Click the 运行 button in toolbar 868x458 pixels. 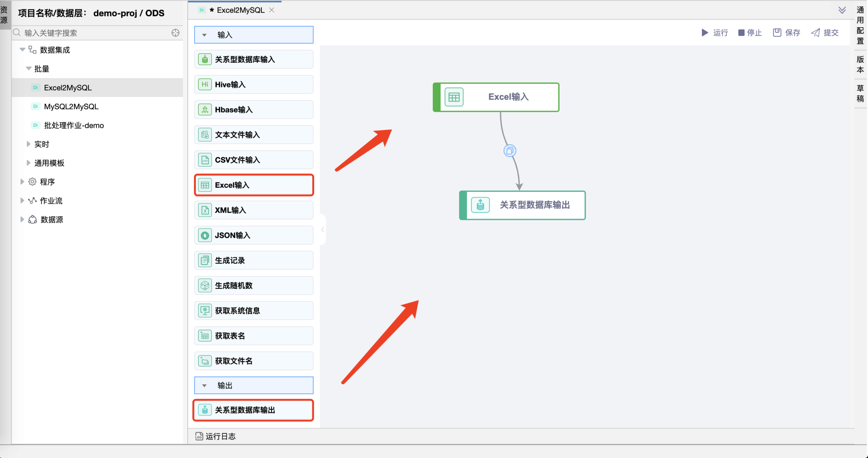click(x=714, y=32)
